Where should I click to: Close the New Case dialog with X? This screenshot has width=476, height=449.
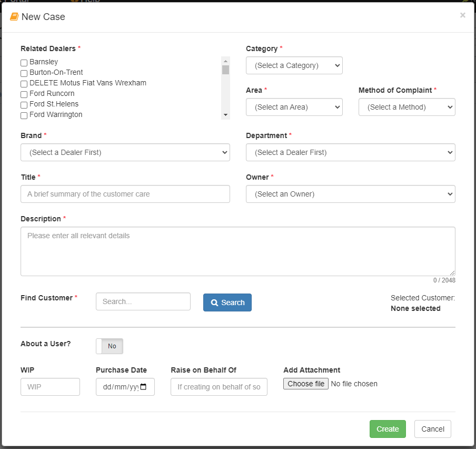click(x=462, y=15)
